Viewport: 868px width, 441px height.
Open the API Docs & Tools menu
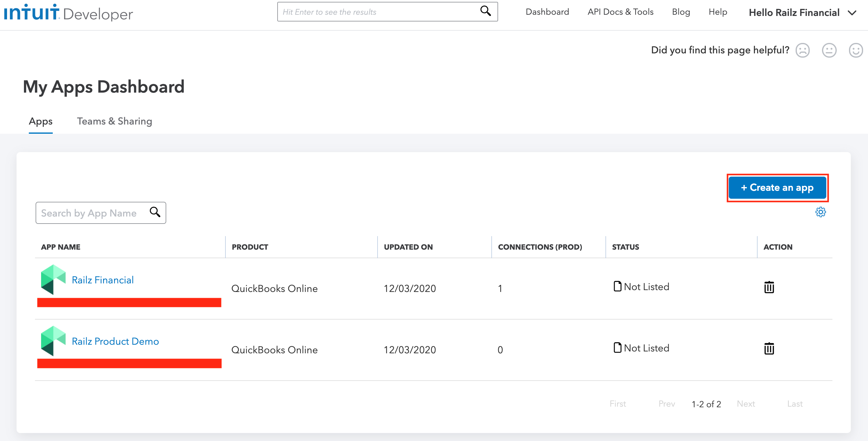click(x=620, y=12)
